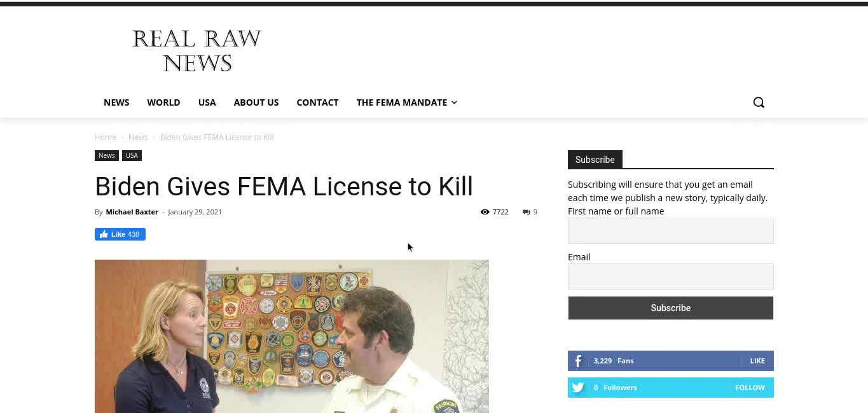Image resolution: width=868 pixels, height=413 pixels.
Task: Click the USA category tag
Action: coord(132,155)
